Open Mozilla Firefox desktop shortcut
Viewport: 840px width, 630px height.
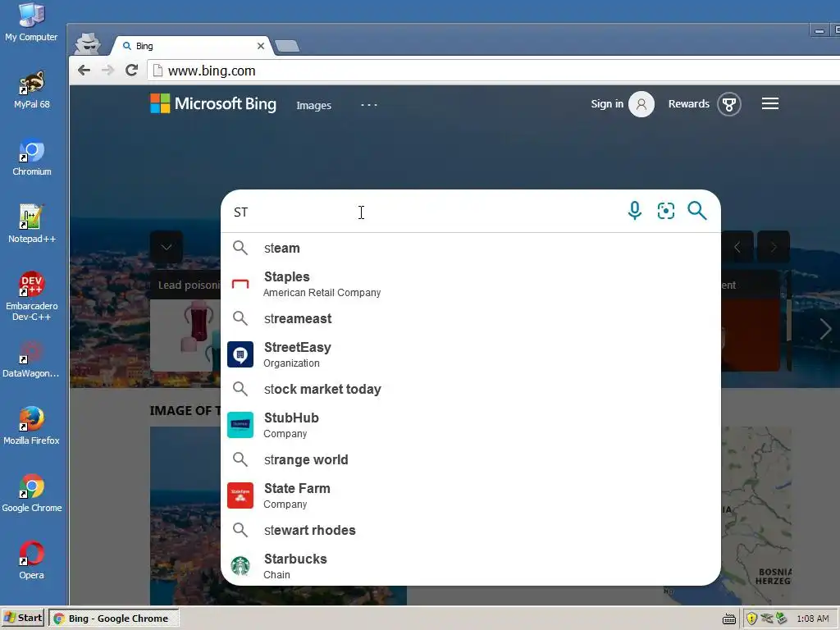31,426
